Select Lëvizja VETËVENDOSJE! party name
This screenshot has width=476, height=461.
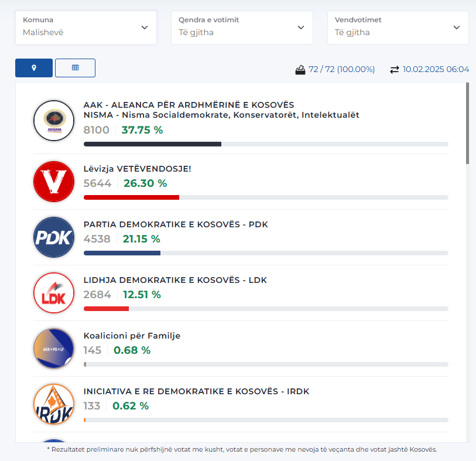pyautogui.click(x=137, y=169)
